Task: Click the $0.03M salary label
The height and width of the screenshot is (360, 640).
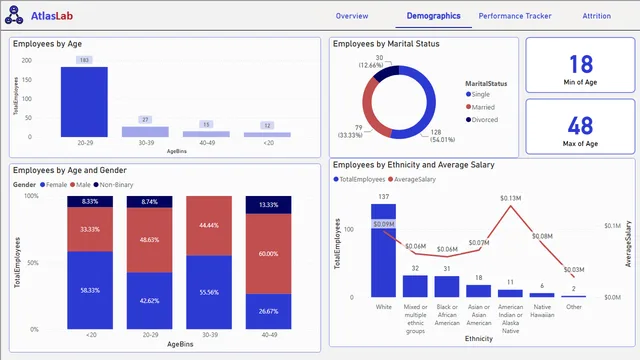Action: tap(574, 270)
